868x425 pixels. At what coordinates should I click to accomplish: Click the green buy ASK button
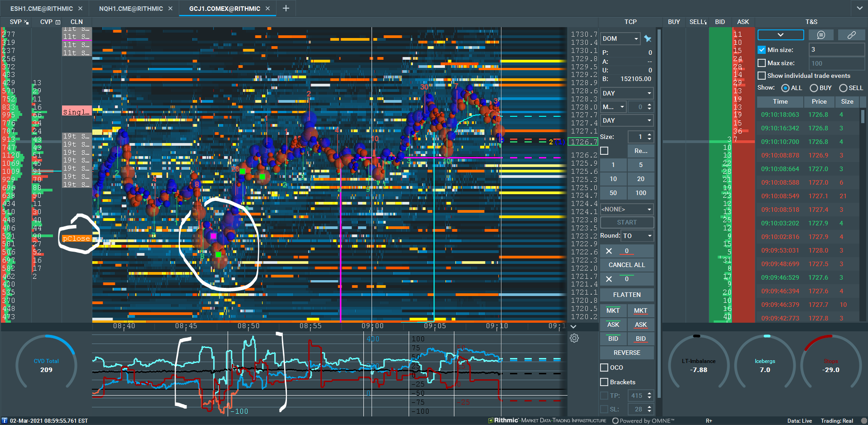(613, 325)
